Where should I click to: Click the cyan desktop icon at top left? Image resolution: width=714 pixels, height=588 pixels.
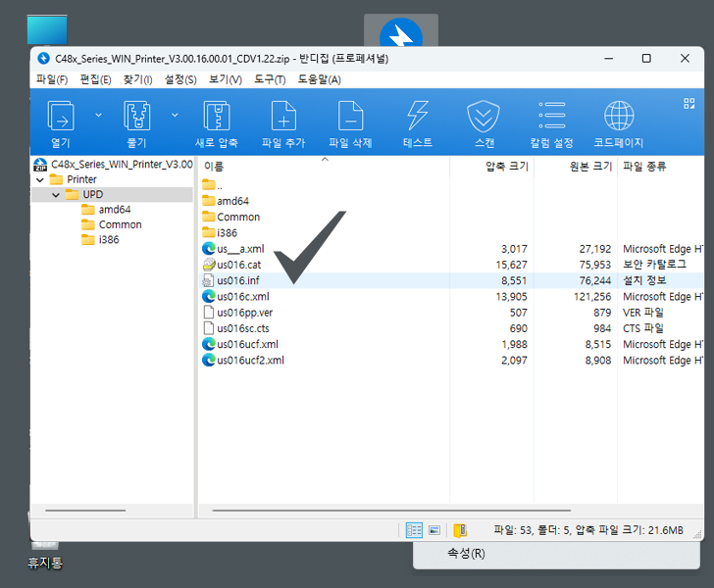(47, 29)
